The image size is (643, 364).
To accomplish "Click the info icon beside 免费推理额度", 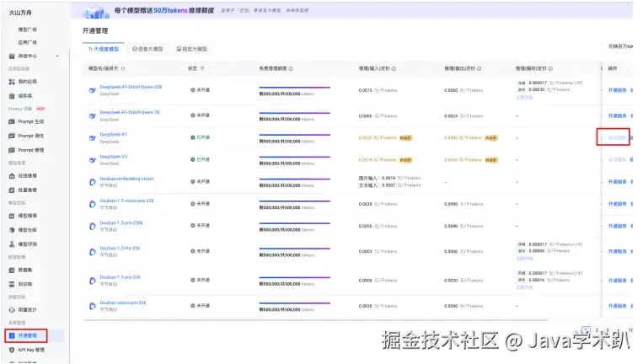I will [x=291, y=68].
